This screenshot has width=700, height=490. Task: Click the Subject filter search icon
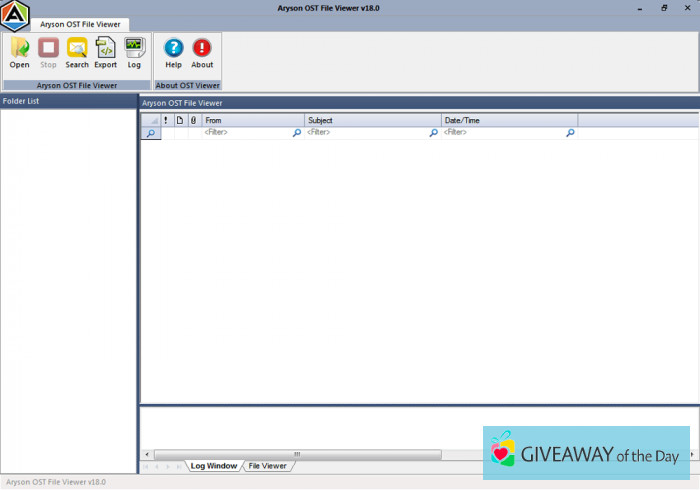click(433, 133)
